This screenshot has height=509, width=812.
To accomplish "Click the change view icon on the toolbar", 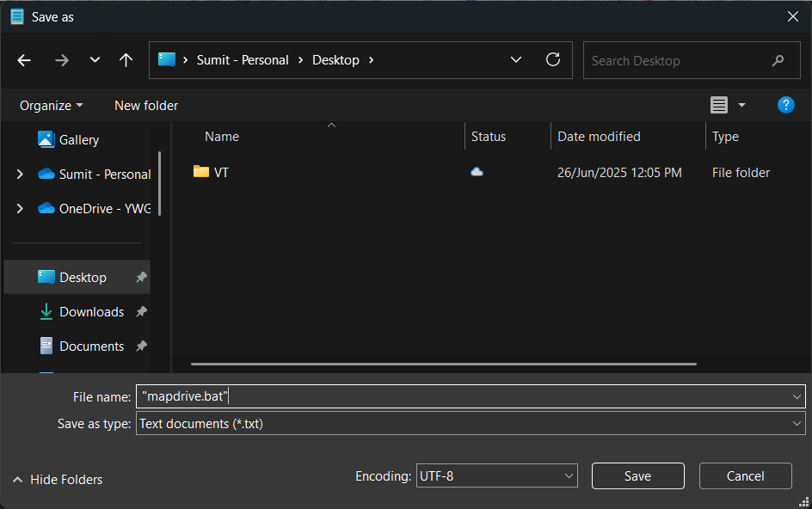I will pyautogui.click(x=719, y=105).
